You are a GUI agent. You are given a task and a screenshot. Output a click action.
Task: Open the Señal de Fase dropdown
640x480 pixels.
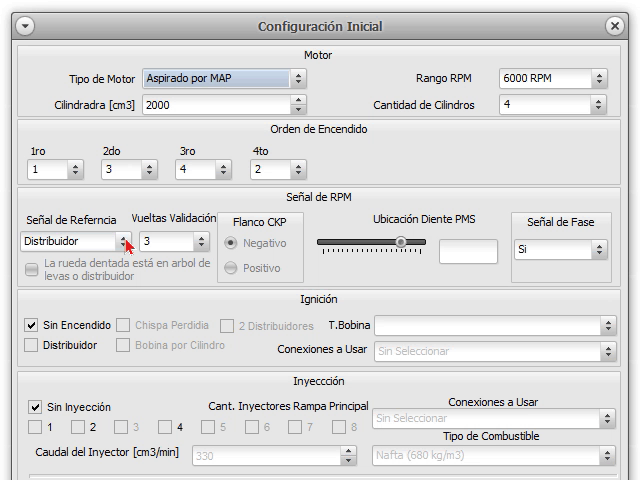pos(598,250)
